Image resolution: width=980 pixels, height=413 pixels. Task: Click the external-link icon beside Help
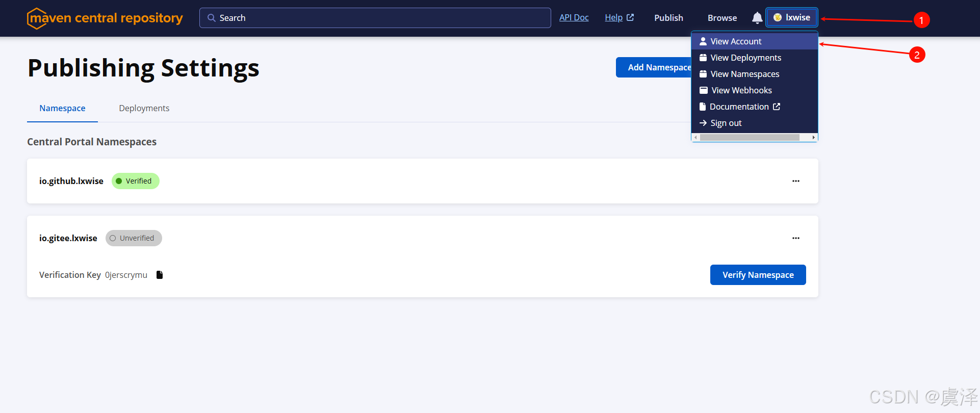(x=630, y=17)
